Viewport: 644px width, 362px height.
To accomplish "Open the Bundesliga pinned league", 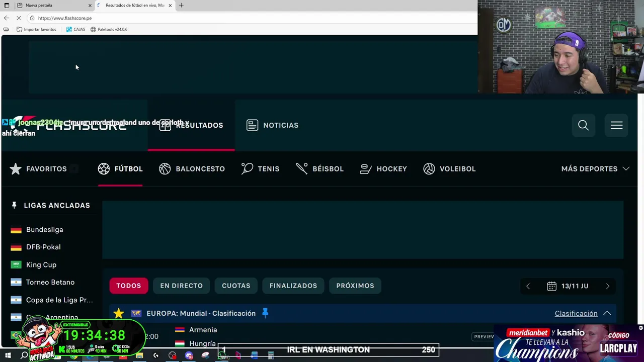I will point(45,230).
